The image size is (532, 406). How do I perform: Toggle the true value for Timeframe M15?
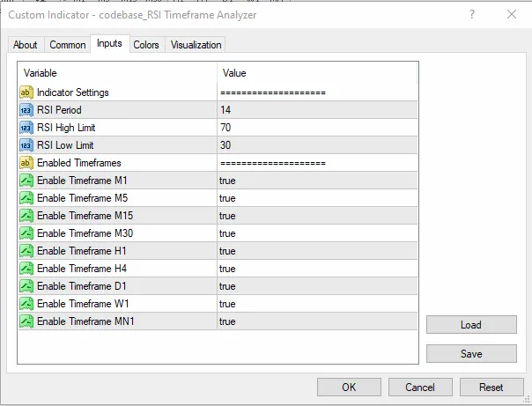pos(227,216)
